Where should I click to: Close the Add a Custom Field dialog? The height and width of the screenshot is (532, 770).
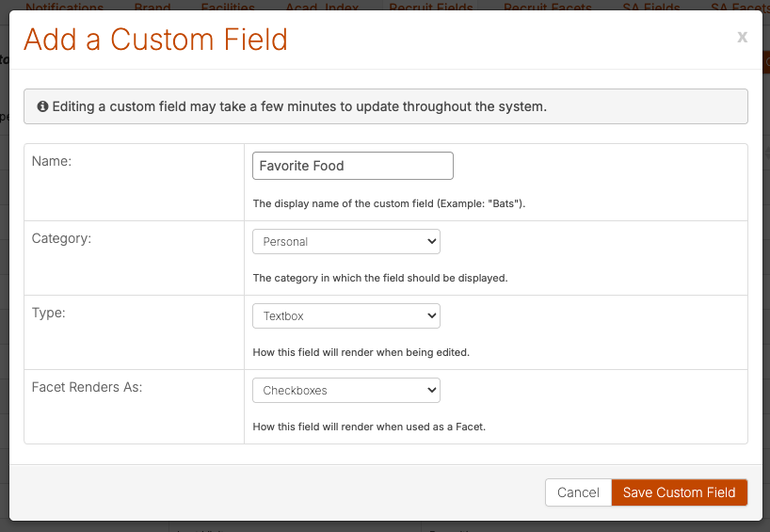742,37
